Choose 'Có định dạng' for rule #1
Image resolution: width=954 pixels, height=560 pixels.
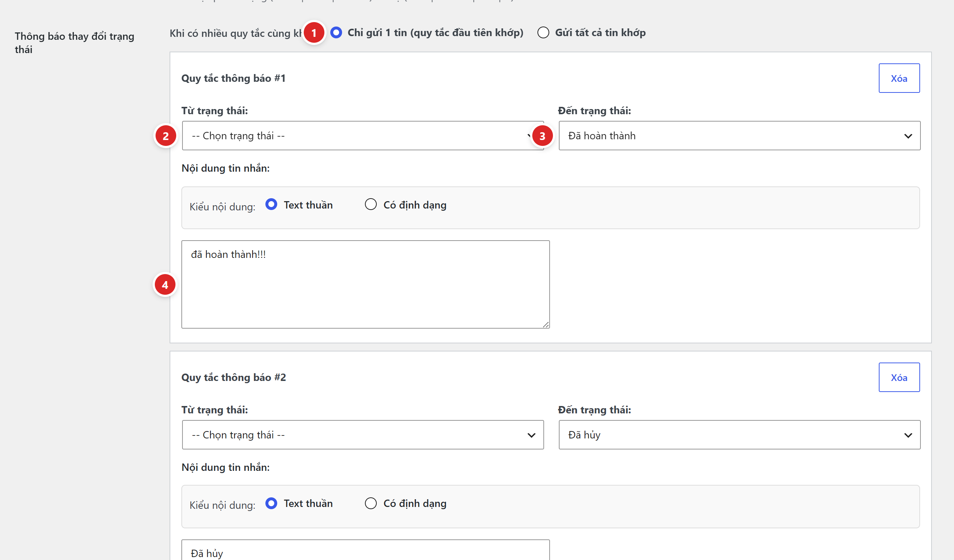point(370,204)
